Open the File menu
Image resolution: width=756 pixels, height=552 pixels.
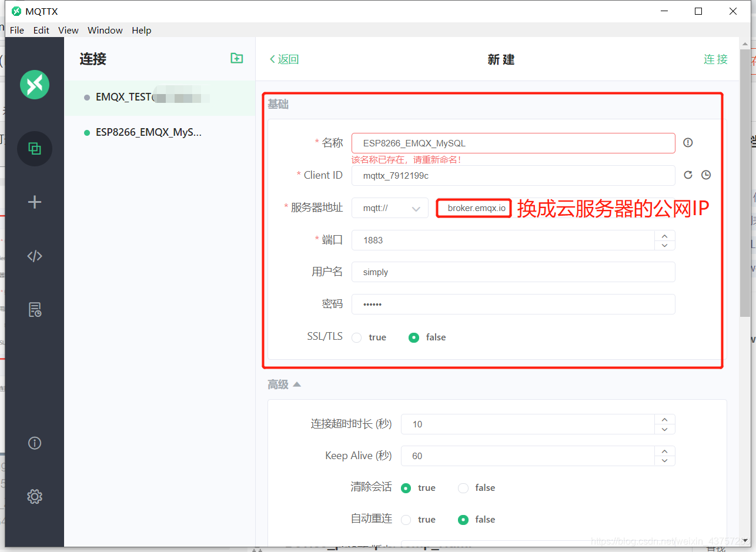(17, 30)
